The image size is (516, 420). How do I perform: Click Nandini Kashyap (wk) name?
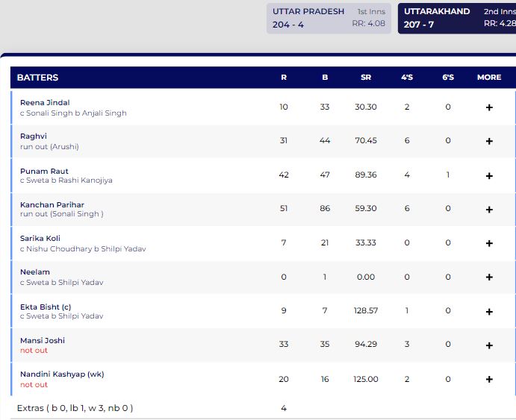(63, 374)
